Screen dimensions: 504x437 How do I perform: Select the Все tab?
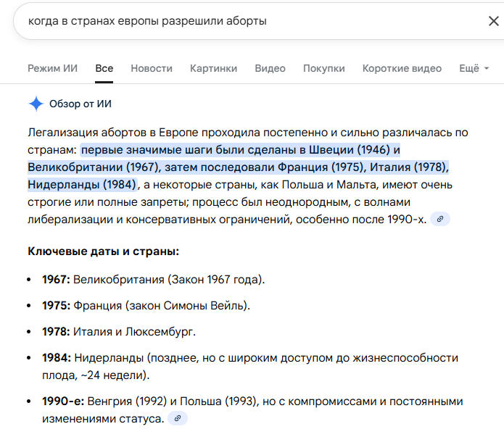pos(104,69)
